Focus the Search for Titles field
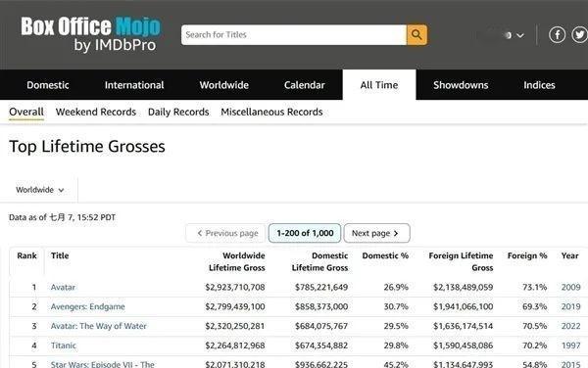The height and width of the screenshot is (368, 588). [x=294, y=35]
